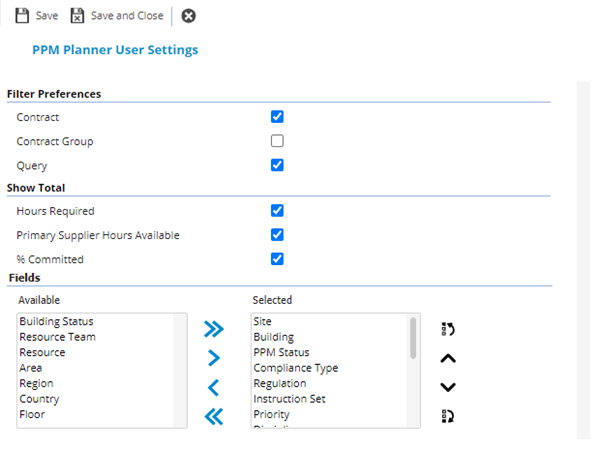Add highlighted field using single right arrow

click(x=214, y=358)
